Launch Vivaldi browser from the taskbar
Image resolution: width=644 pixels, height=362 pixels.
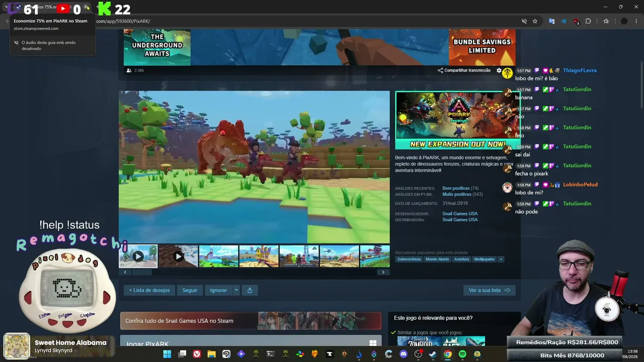[197, 354]
